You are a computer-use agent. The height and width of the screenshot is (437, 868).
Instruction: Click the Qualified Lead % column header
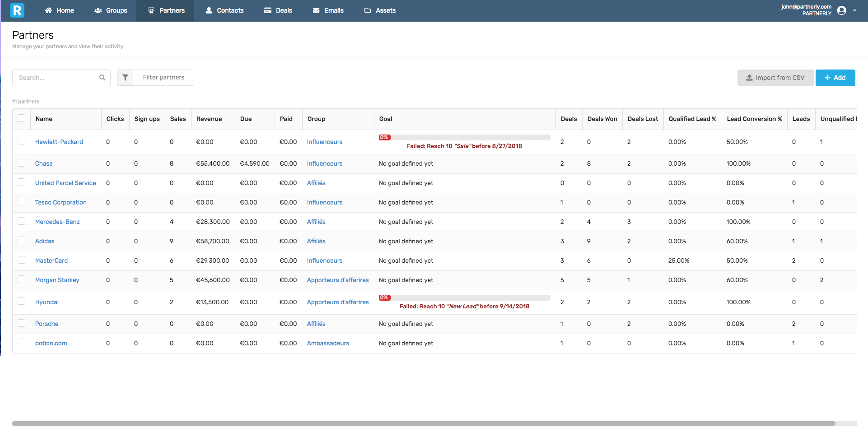pos(693,119)
